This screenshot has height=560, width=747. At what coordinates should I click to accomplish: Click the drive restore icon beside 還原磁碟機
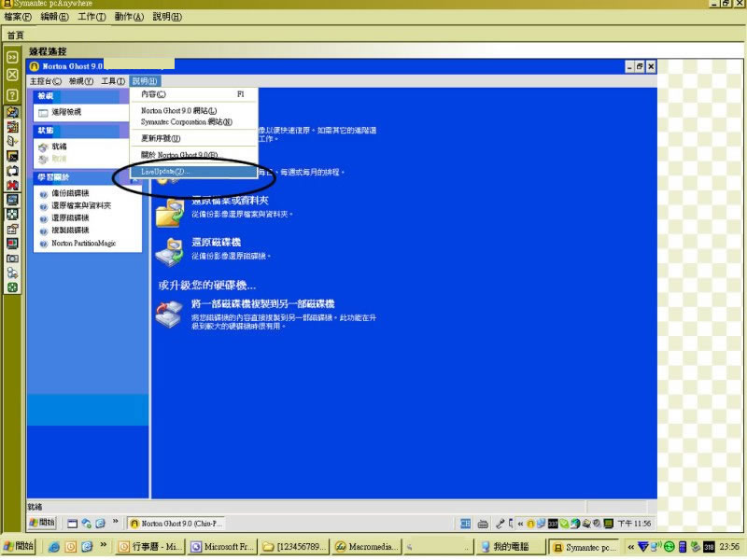[x=169, y=252]
